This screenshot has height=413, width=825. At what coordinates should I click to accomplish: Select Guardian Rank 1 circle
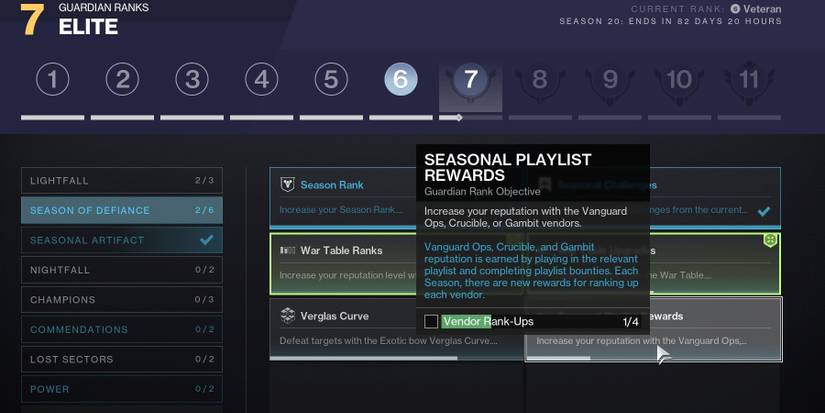53,79
